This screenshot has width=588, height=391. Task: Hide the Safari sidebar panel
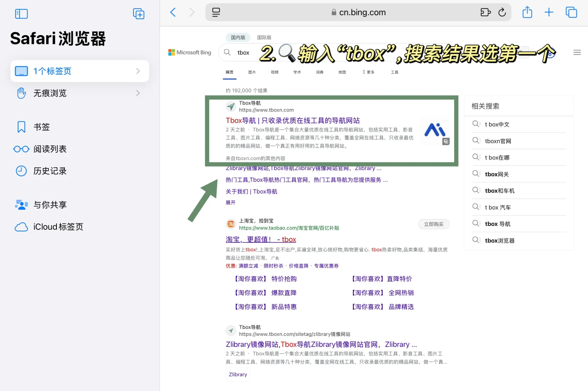click(x=21, y=14)
